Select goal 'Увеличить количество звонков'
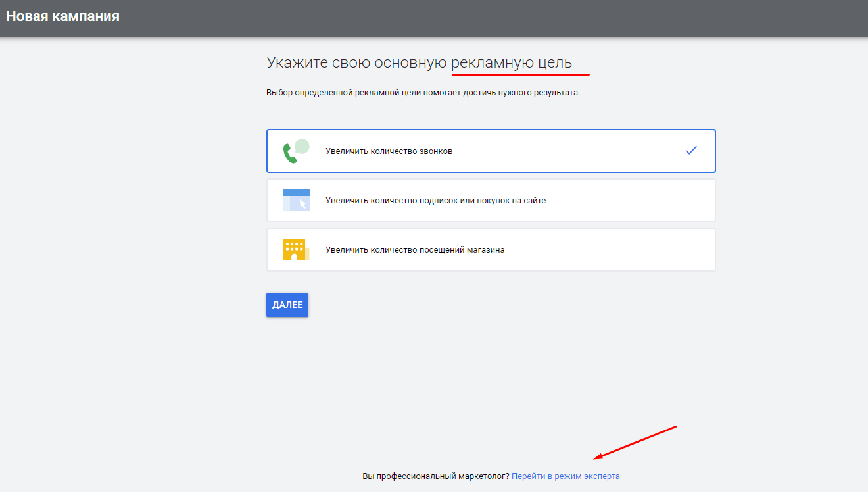Viewport: 868px width, 492px height. click(x=490, y=151)
